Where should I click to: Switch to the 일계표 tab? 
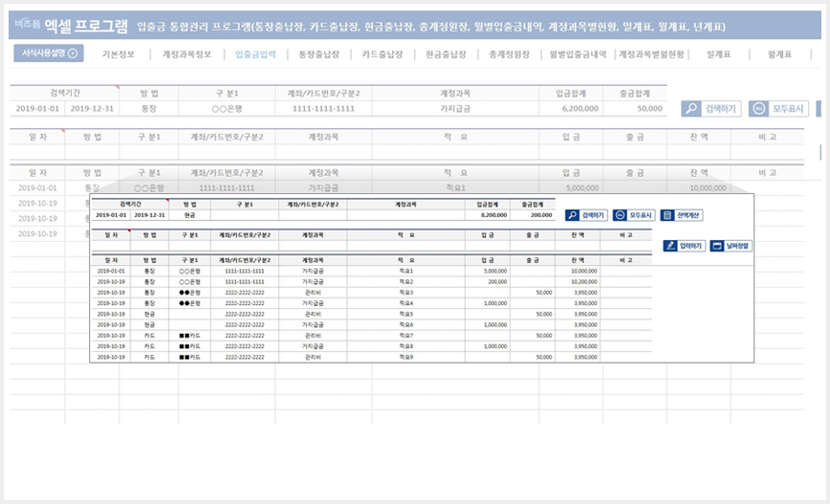coord(718,55)
